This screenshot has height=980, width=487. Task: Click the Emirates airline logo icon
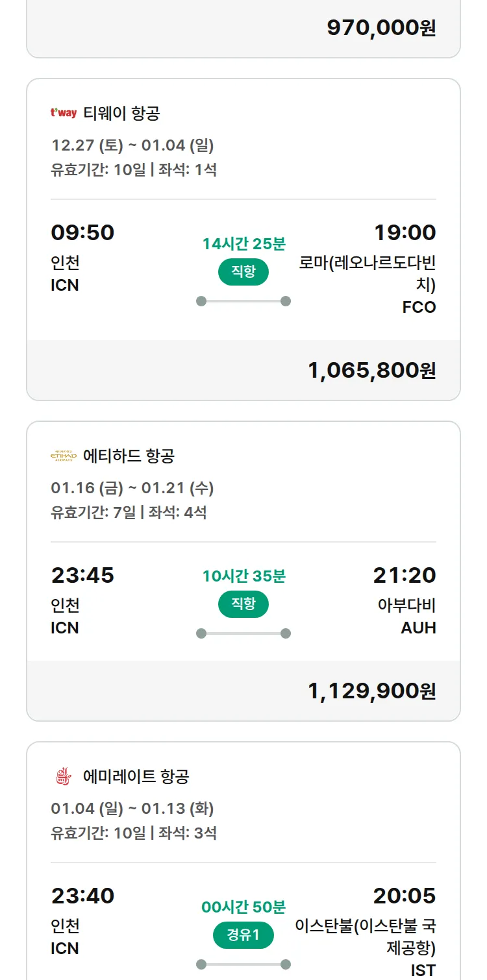click(x=64, y=777)
